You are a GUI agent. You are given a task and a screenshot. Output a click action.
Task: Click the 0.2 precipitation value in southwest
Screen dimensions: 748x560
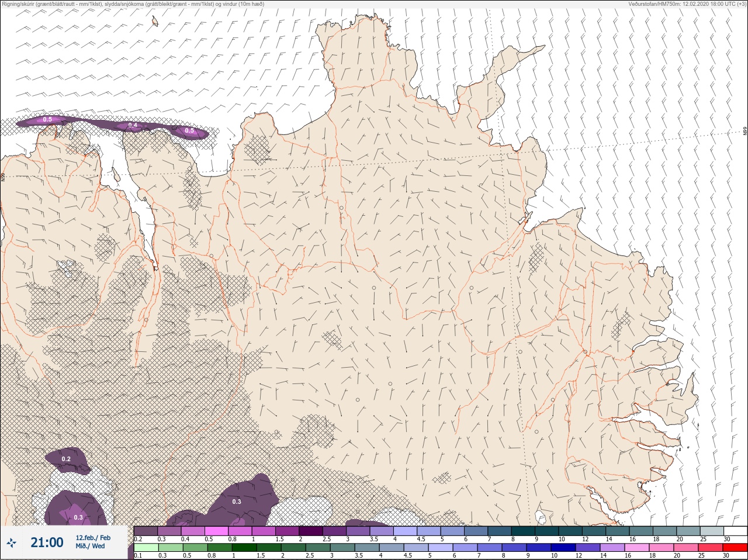pyautogui.click(x=66, y=459)
